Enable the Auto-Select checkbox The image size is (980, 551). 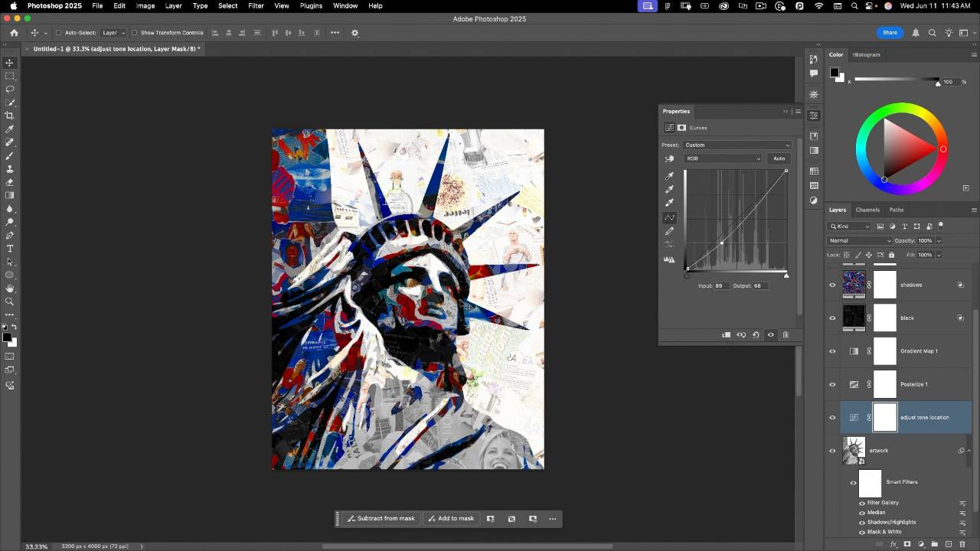58,33
